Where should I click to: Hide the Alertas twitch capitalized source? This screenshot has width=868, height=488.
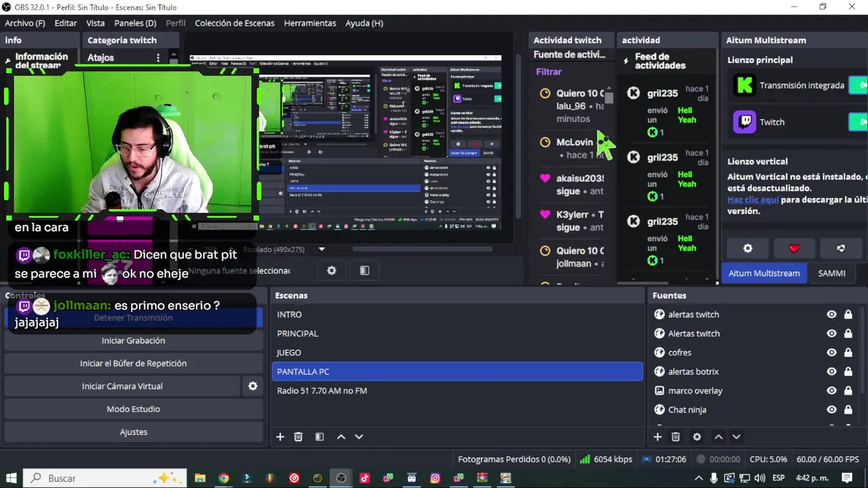pos(831,333)
